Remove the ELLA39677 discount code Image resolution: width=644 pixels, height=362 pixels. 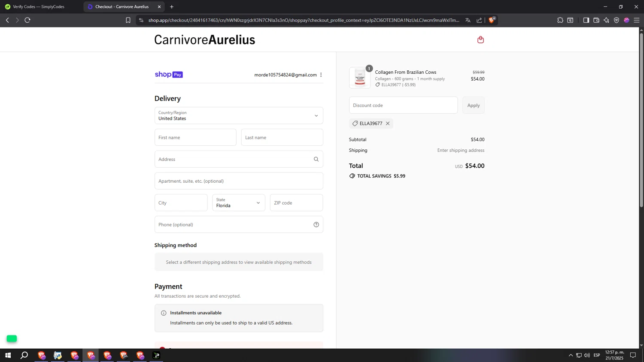click(388, 124)
